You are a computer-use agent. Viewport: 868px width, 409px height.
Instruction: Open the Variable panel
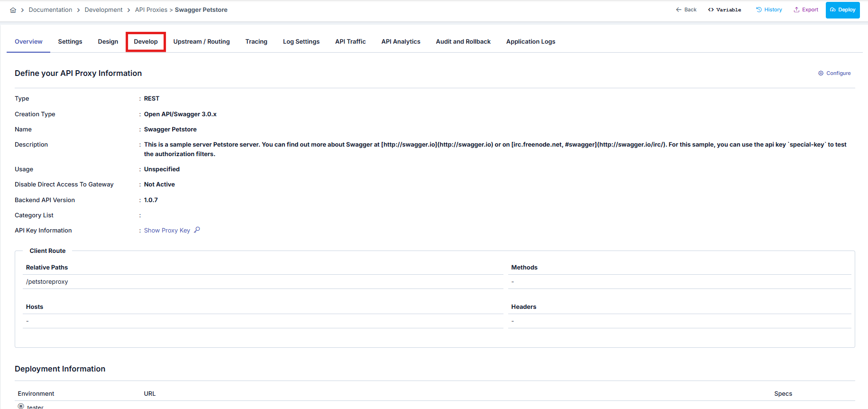[724, 10]
